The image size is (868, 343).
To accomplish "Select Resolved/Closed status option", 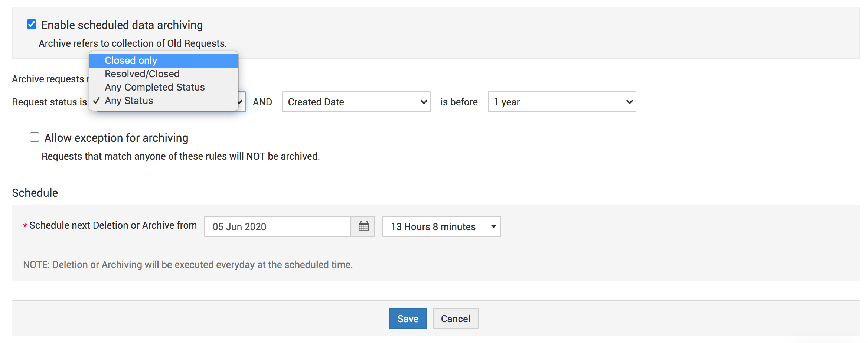I will pyautogui.click(x=142, y=74).
